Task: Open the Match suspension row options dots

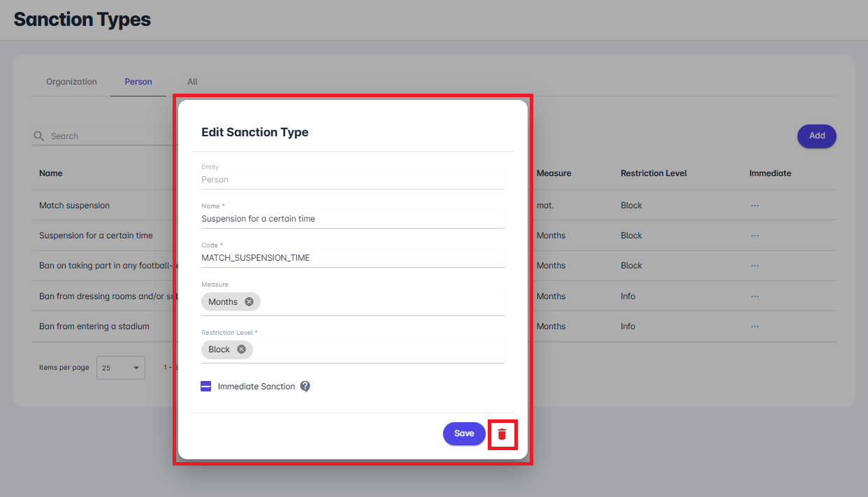Action: click(755, 206)
